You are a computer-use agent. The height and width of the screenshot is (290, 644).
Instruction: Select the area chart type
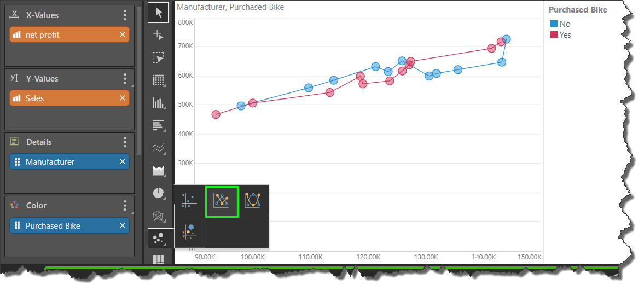click(x=158, y=171)
